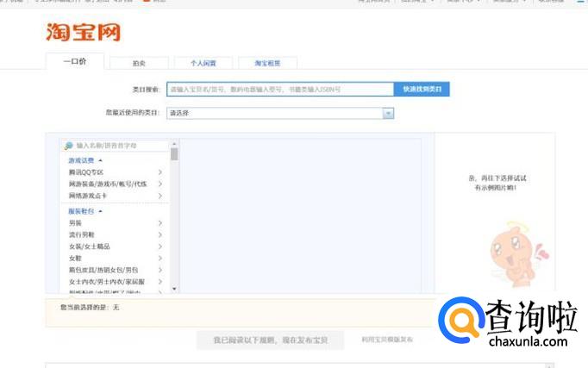Select the 一口价 tab
588x368 pixels.
coord(75,61)
